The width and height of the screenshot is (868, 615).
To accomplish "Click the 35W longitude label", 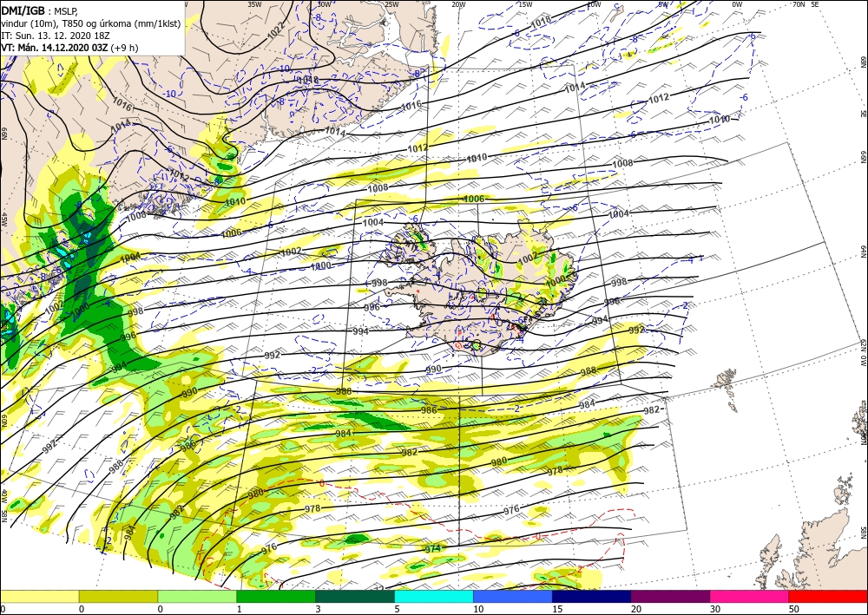I will click(254, 4).
